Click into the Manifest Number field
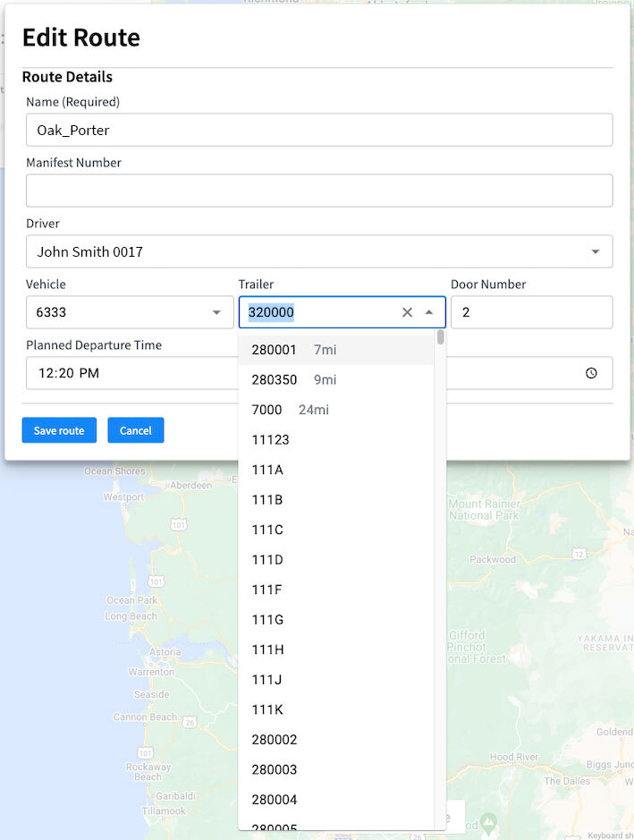The height and width of the screenshot is (840, 634). click(x=319, y=191)
